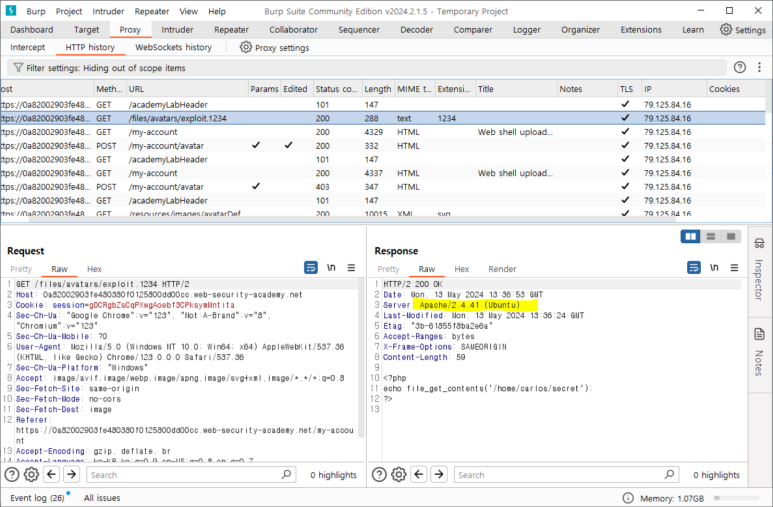Select POST /my-account/avatar row with 200 status
Screen dimensions: 773x507
(383, 145)
